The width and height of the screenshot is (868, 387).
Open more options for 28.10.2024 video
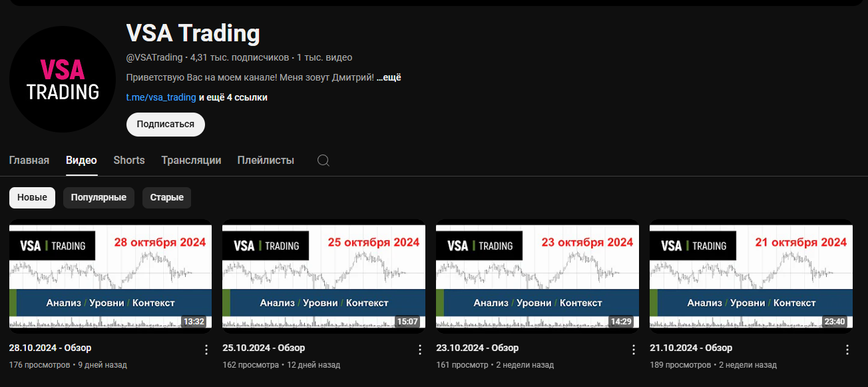click(206, 350)
